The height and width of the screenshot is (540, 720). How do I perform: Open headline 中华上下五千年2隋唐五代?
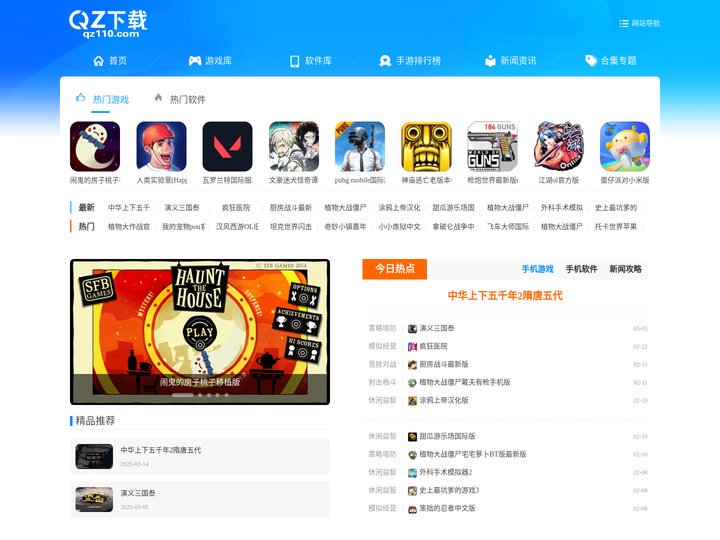pos(505,296)
